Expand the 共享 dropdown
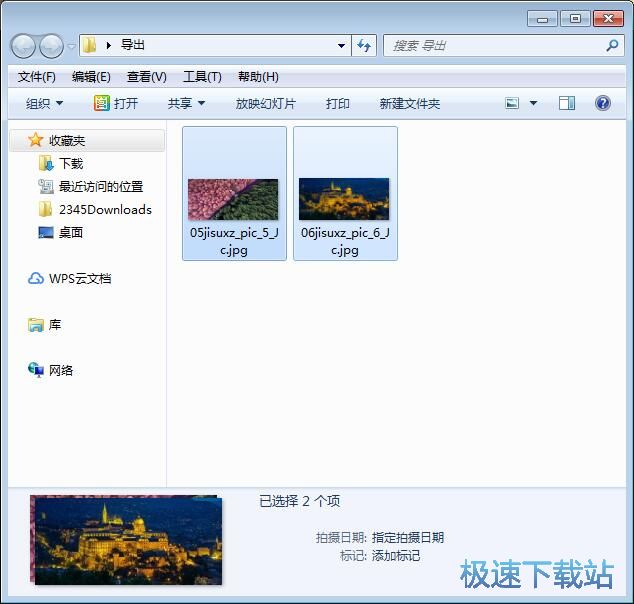 [x=186, y=104]
